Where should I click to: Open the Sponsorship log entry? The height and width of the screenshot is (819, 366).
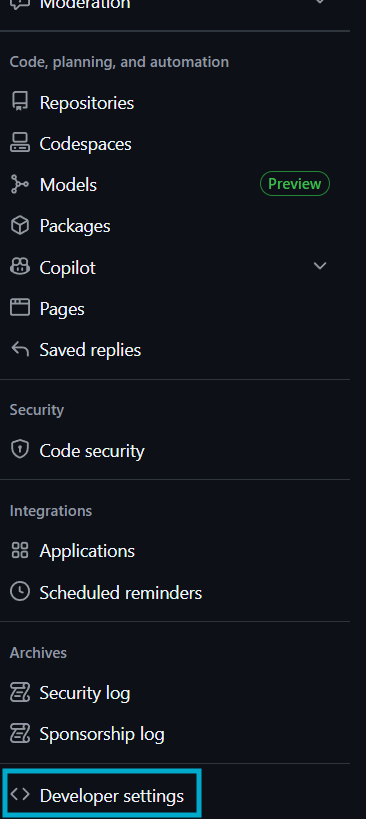pyautogui.click(x=175, y=734)
